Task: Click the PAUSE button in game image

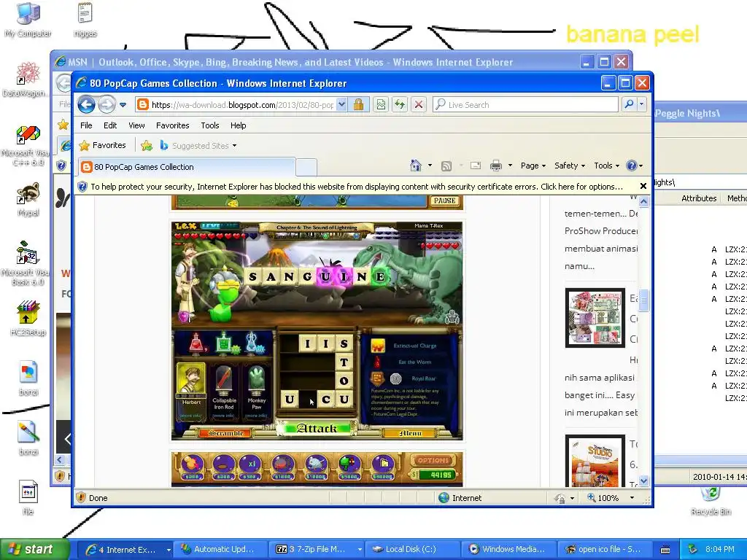Action: [444, 201]
